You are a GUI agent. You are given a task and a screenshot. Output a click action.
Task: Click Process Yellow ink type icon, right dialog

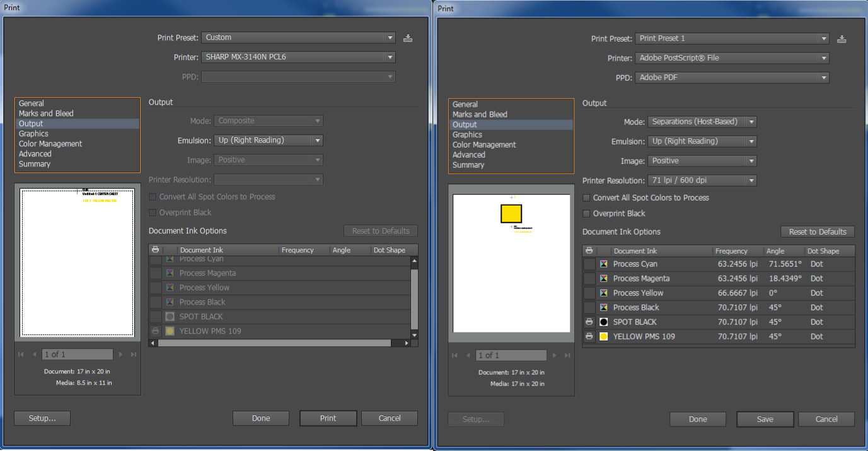[x=604, y=293]
